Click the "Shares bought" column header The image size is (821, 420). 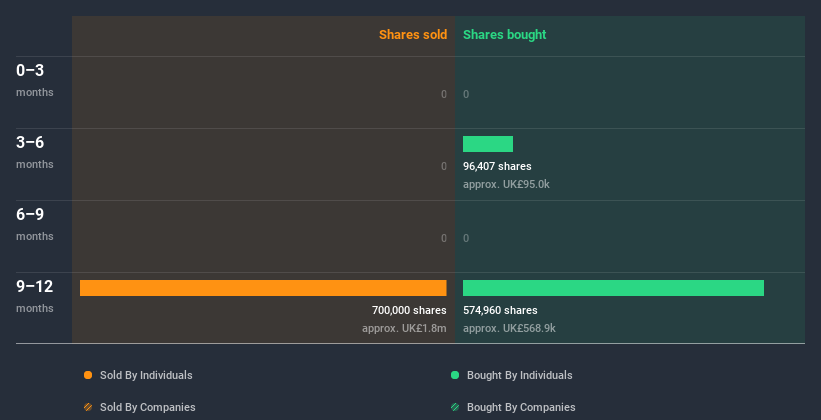[505, 35]
